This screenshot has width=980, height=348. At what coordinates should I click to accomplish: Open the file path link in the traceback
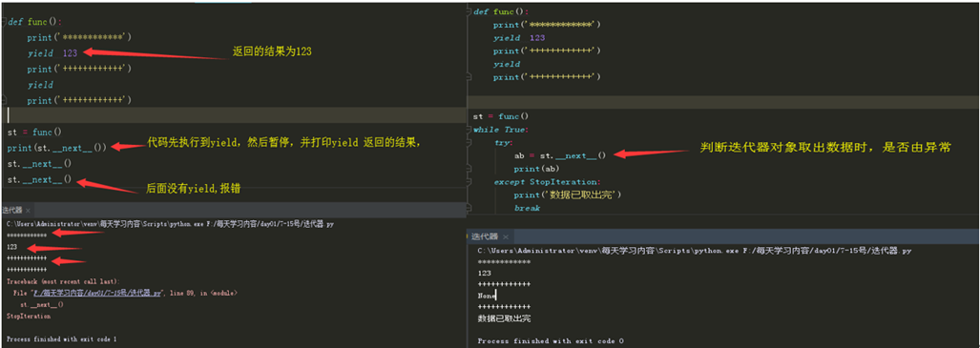click(x=97, y=293)
